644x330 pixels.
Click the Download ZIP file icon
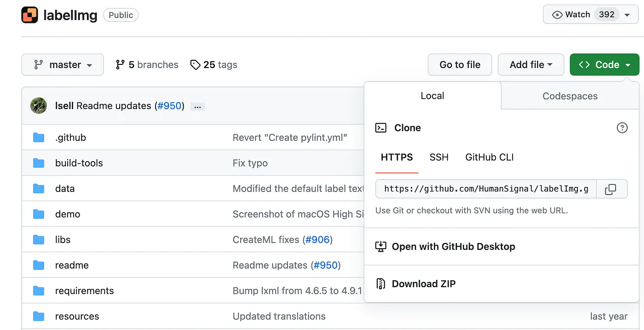point(381,284)
